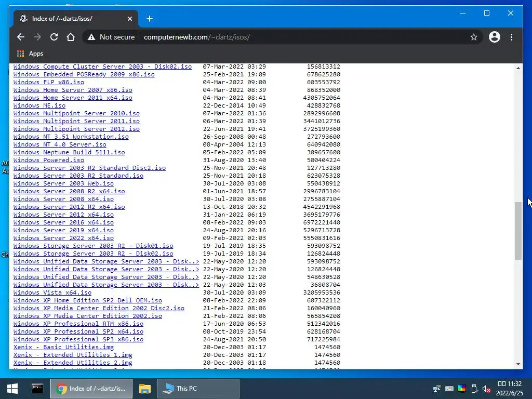Image resolution: width=532 pixels, height=399 pixels.
Task: Open Windows Home Server 2007 x86.iso link
Action: 73,90
